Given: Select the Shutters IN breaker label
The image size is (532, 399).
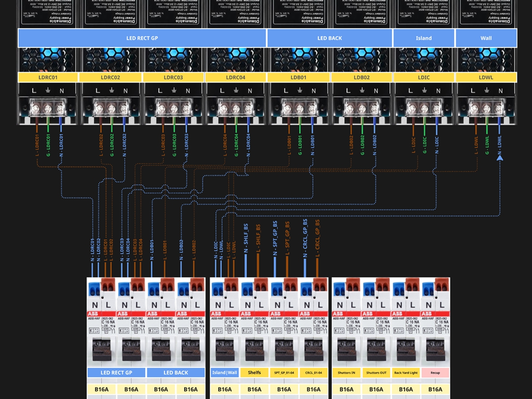Looking at the screenshot, I should (x=347, y=373).
